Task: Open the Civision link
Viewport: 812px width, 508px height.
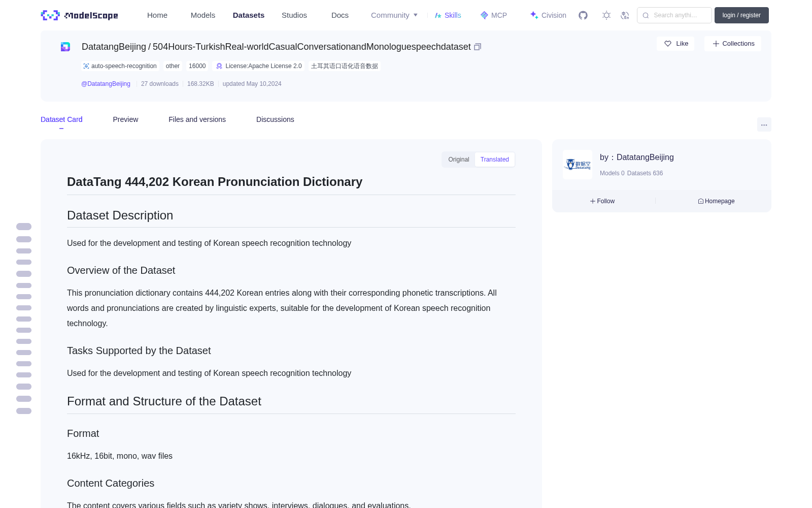Action: click(548, 15)
